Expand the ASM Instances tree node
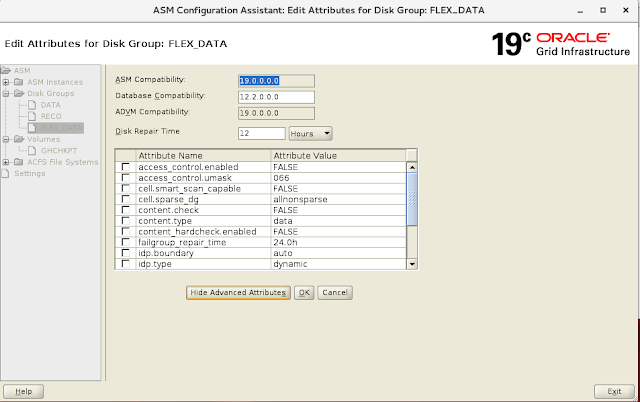This screenshot has width=640, height=402. point(6,82)
